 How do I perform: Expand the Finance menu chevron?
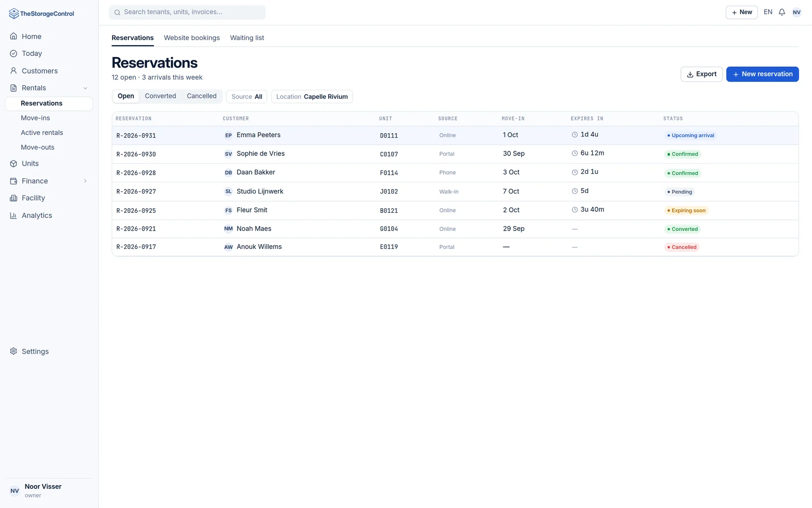(x=85, y=181)
